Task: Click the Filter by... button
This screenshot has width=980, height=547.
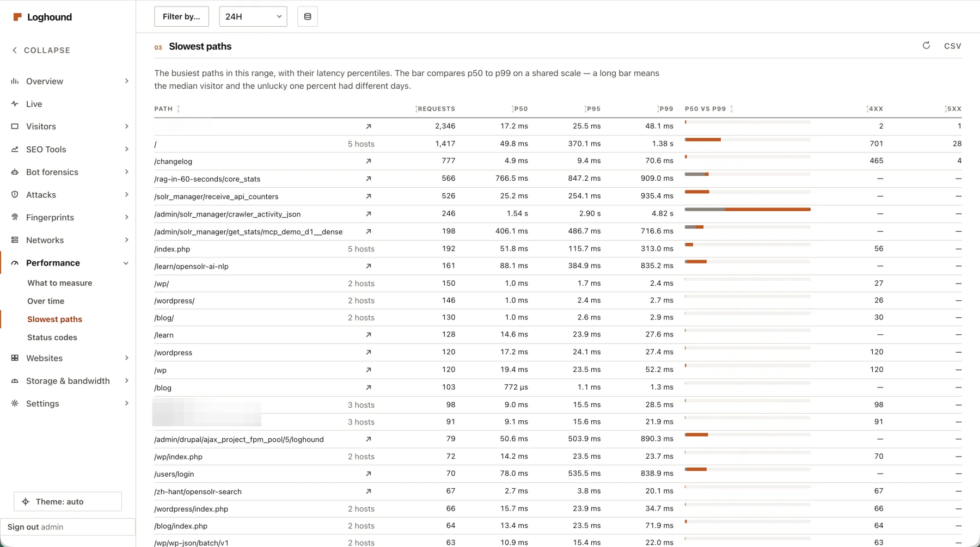Action: 181,17
